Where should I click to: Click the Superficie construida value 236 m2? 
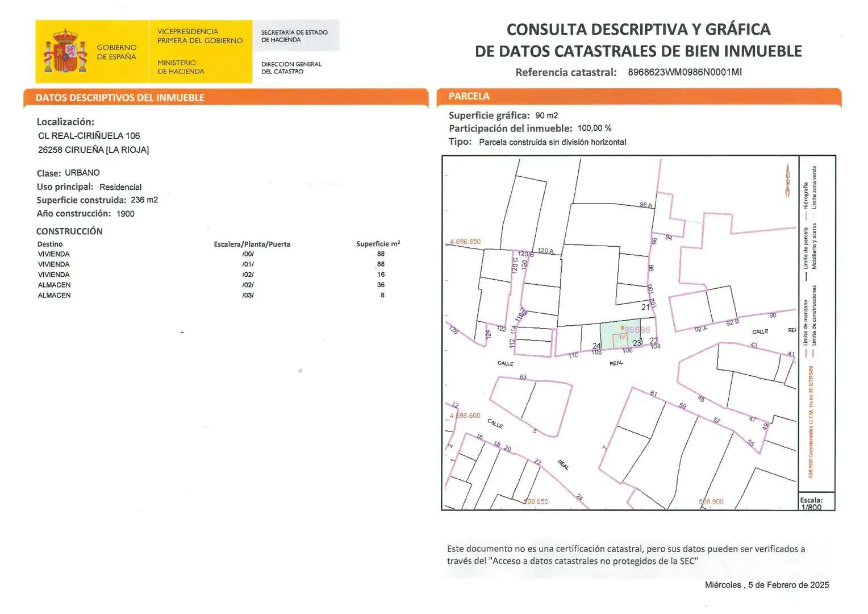click(x=144, y=200)
